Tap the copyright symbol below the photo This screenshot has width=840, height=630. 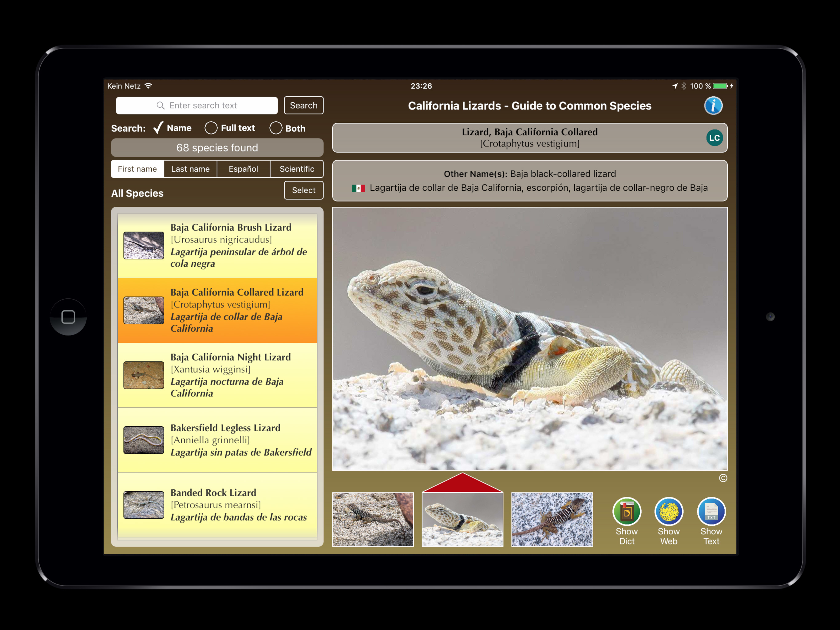723,478
